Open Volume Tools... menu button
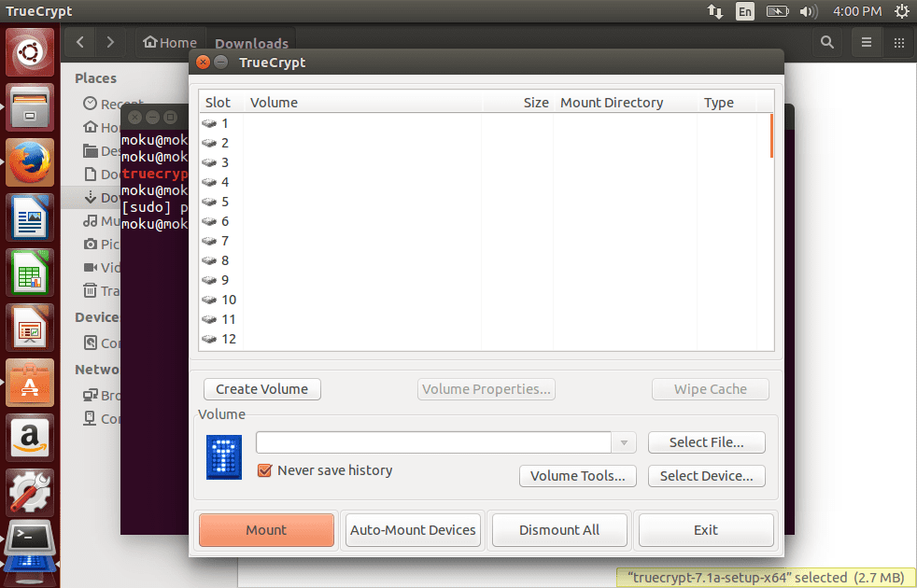This screenshot has height=588, width=917. [x=578, y=476]
